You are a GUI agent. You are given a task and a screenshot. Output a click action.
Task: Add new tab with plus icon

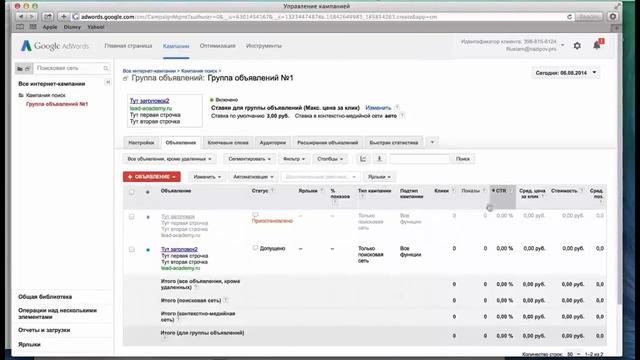[64, 17]
